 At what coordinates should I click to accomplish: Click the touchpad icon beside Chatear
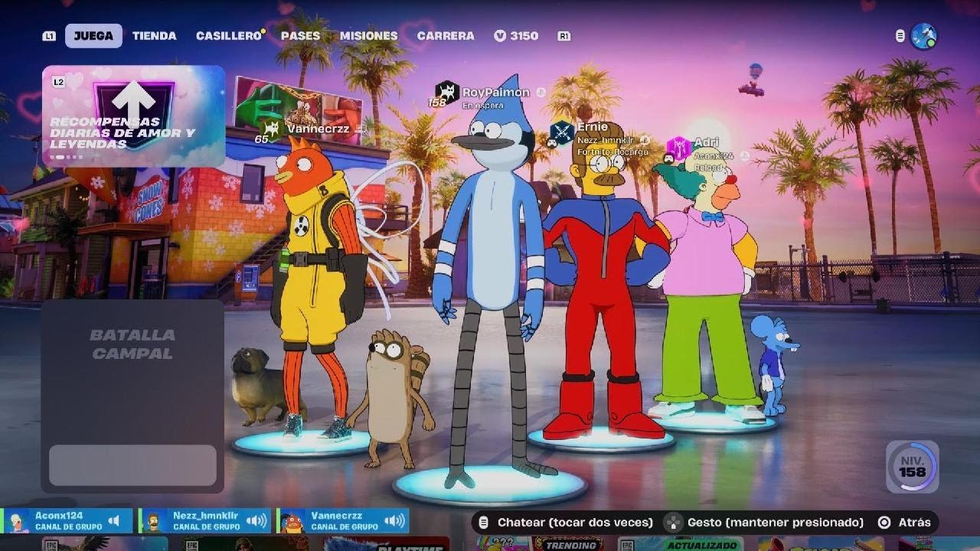(484, 522)
